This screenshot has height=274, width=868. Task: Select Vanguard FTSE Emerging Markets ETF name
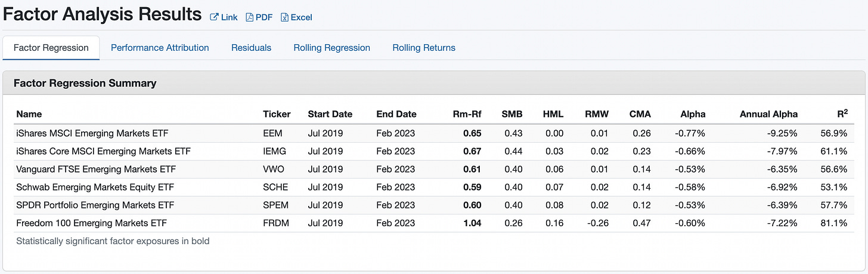96,169
